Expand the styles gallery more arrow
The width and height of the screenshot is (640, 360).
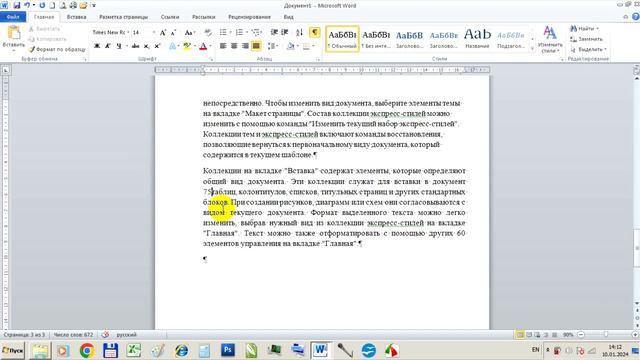532,48
